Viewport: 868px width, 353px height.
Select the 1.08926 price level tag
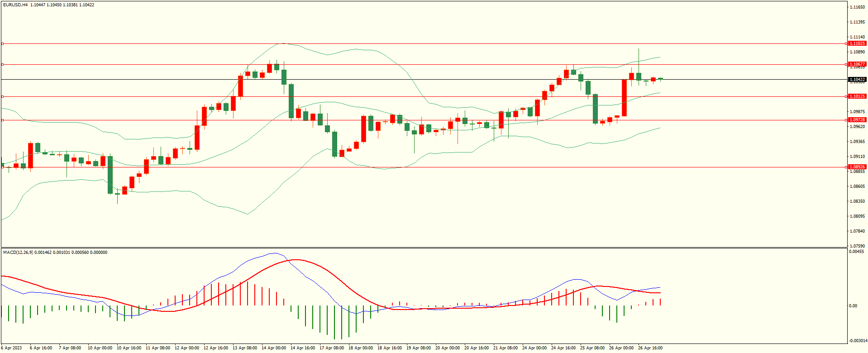[x=857, y=167]
